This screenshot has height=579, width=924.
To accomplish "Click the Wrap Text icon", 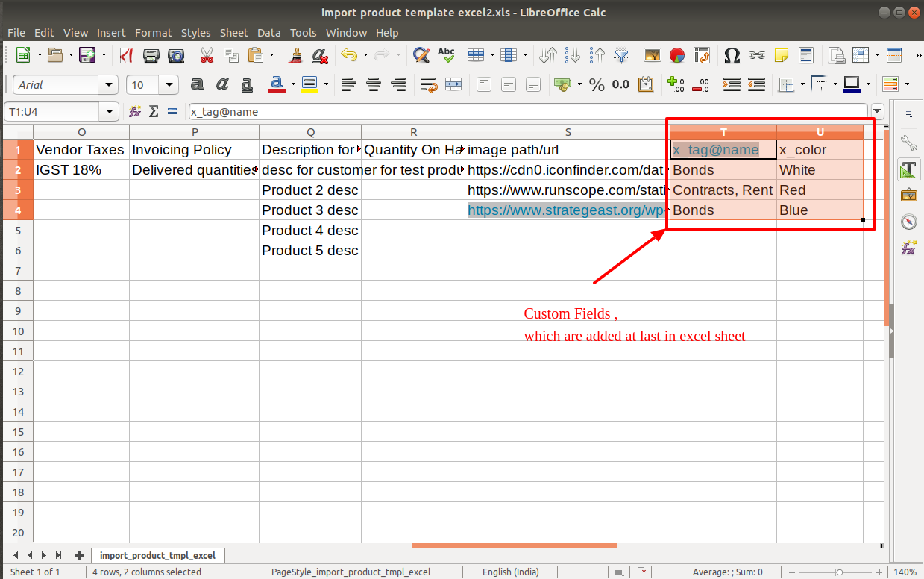I will (x=429, y=84).
